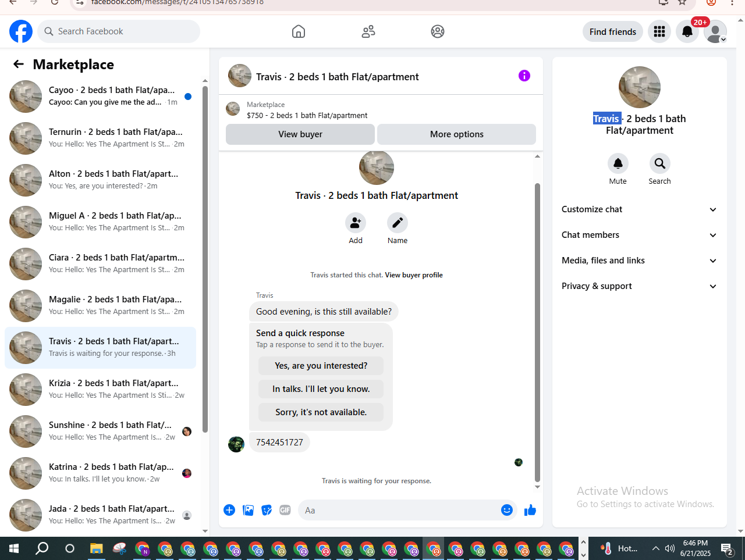Send a thumbs-up like
The image size is (745, 560).
pyautogui.click(x=530, y=510)
